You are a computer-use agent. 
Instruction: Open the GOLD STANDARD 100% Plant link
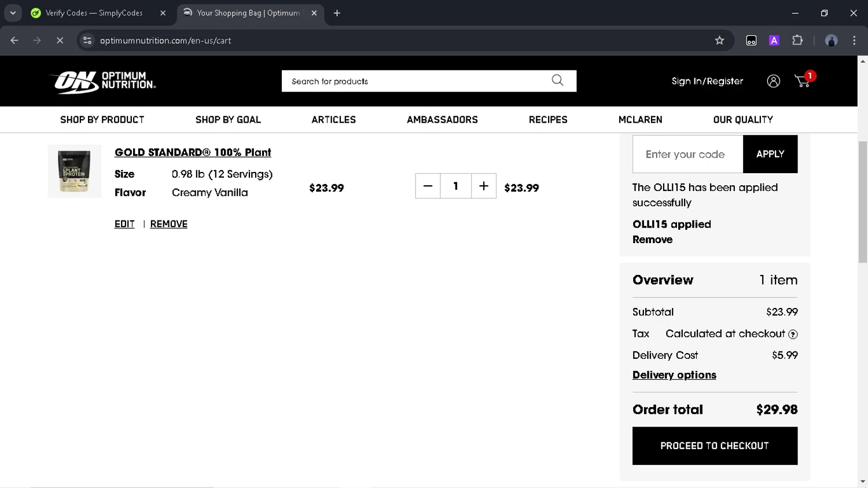point(193,152)
